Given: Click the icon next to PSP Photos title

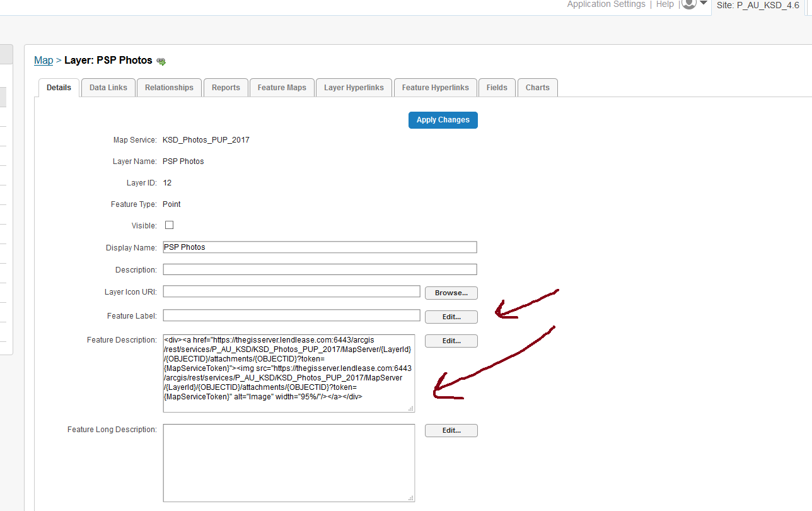Looking at the screenshot, I should point(161,61).
